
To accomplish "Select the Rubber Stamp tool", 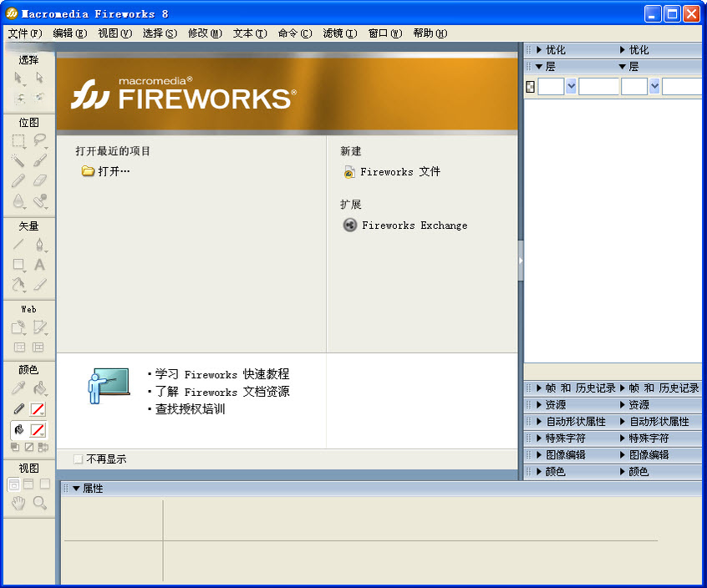I will (x=39, y=201).
